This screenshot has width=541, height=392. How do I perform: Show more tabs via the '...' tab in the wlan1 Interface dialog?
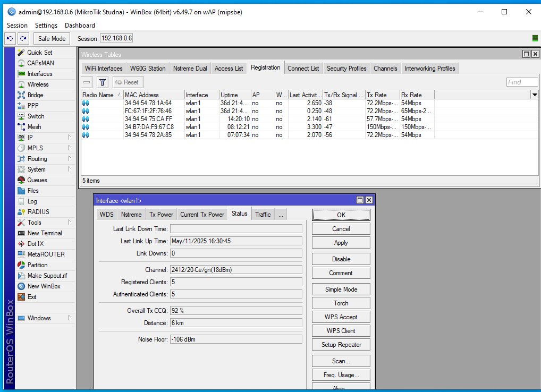click(x=281, y=215)
